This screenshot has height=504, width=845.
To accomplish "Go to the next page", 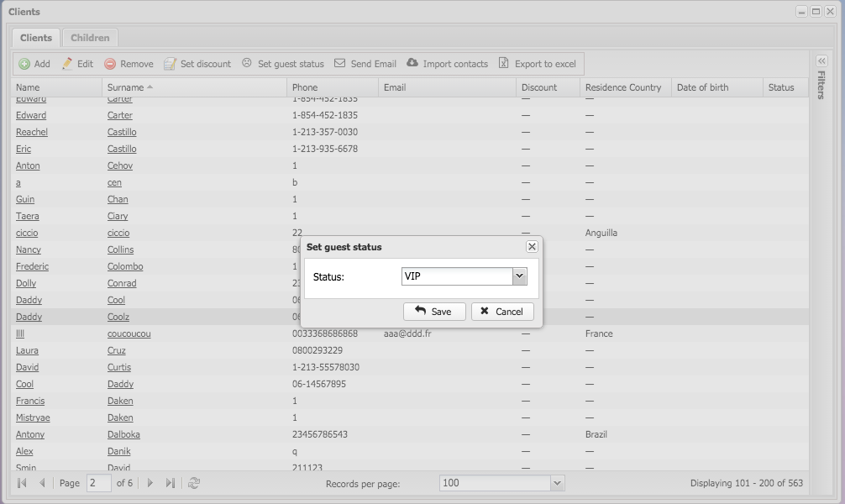I will pos(150,483).
